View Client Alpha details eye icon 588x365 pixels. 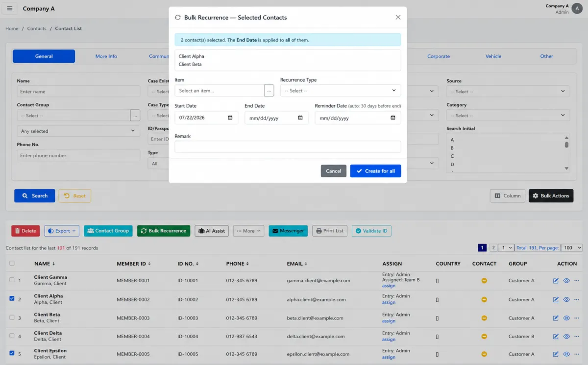(x=566, y=299)
